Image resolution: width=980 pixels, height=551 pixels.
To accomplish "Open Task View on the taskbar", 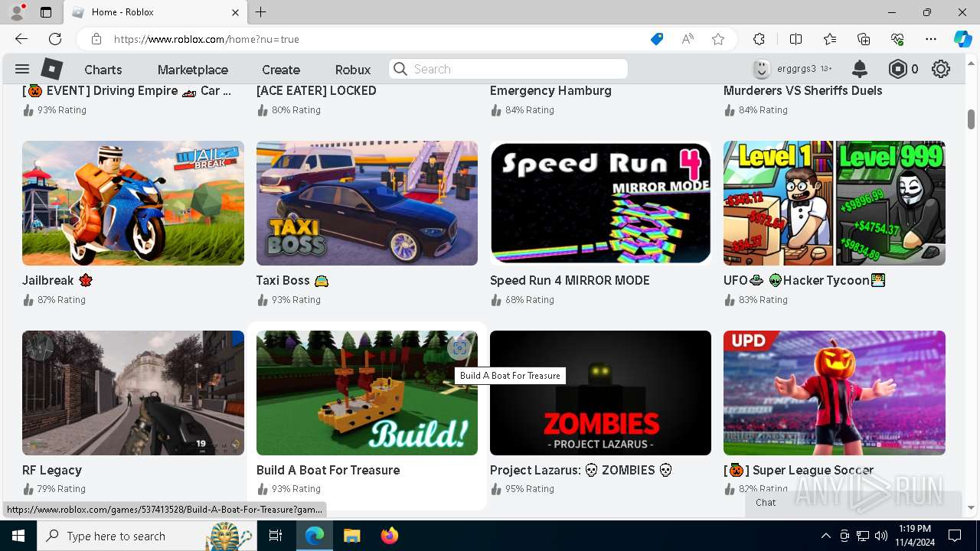I will 276,536.
